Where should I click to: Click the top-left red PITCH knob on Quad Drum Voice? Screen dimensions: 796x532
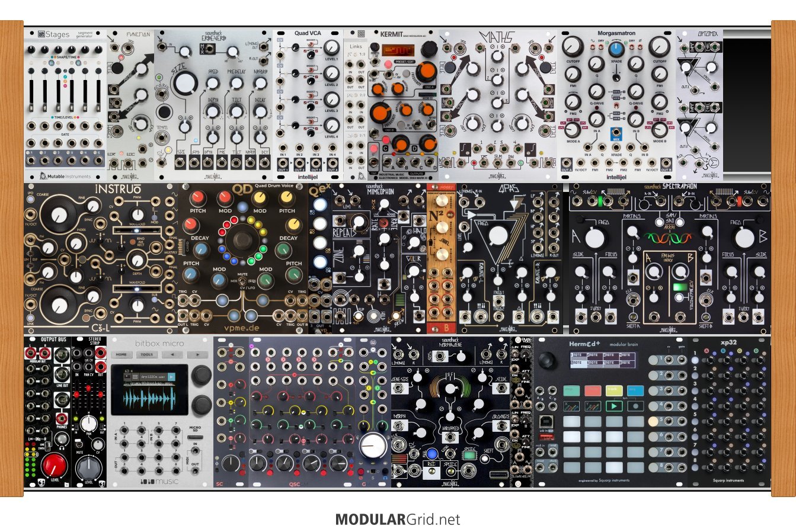[x=197, y=198]
